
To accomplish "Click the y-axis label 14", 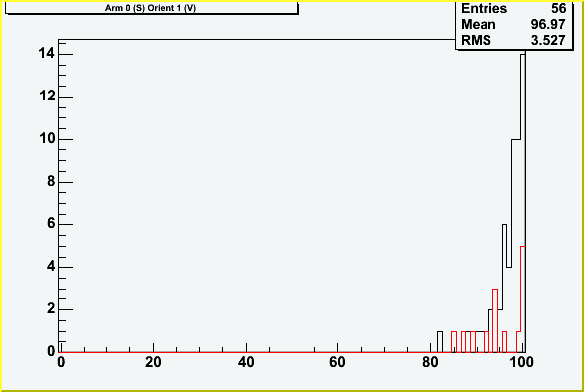I will point(47,54).
